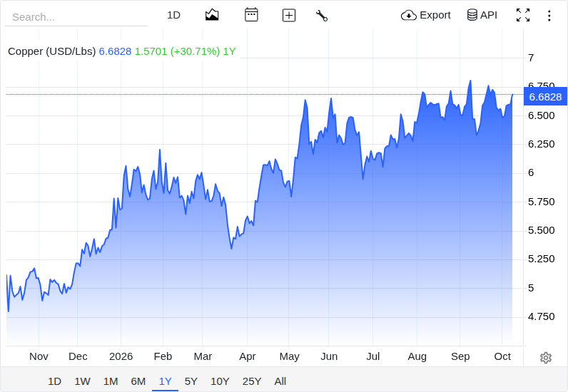
Task: Click the Jul label on time axis
Action: point(372,356)
